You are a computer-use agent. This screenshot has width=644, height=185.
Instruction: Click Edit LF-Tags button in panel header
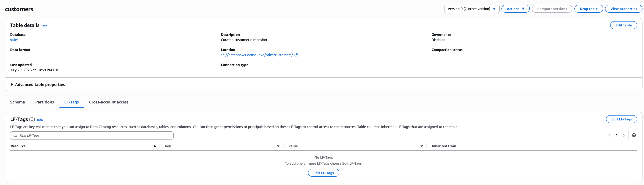[x=621, y=119]
